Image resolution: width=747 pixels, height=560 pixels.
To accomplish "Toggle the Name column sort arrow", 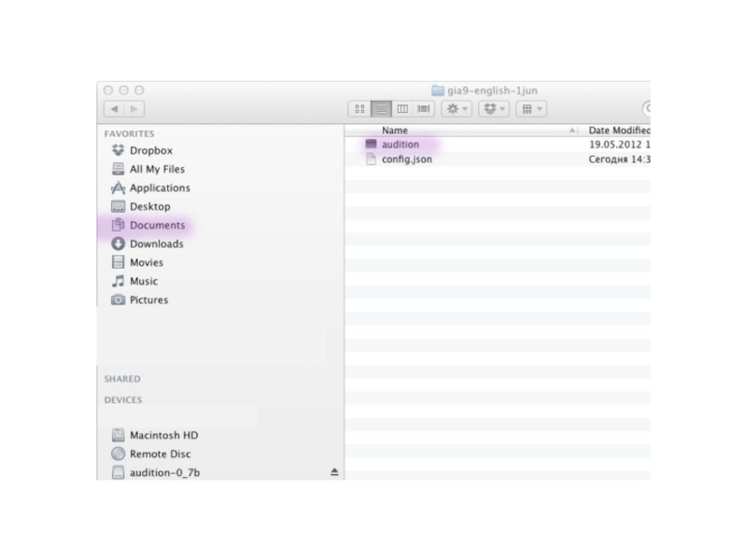I will 571,130.
